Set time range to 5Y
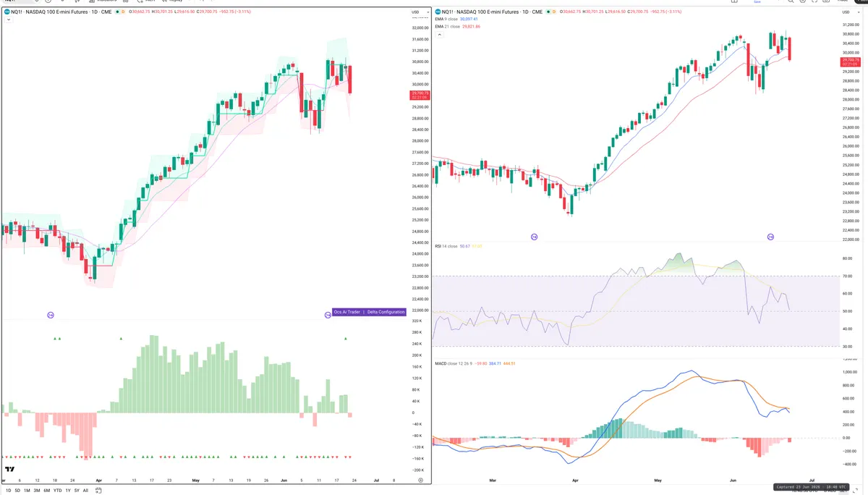 tap(77, 491)
